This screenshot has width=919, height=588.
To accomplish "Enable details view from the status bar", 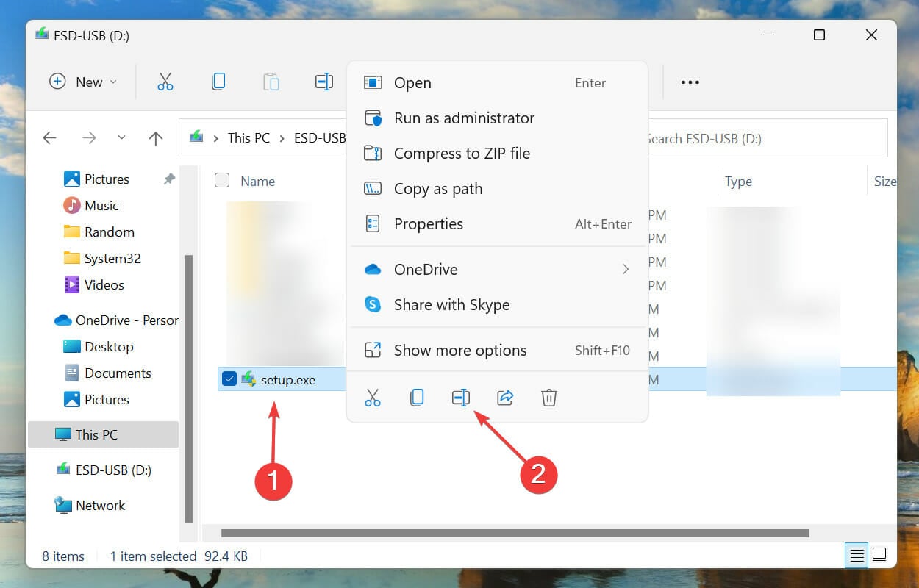I will coord(857,556).
